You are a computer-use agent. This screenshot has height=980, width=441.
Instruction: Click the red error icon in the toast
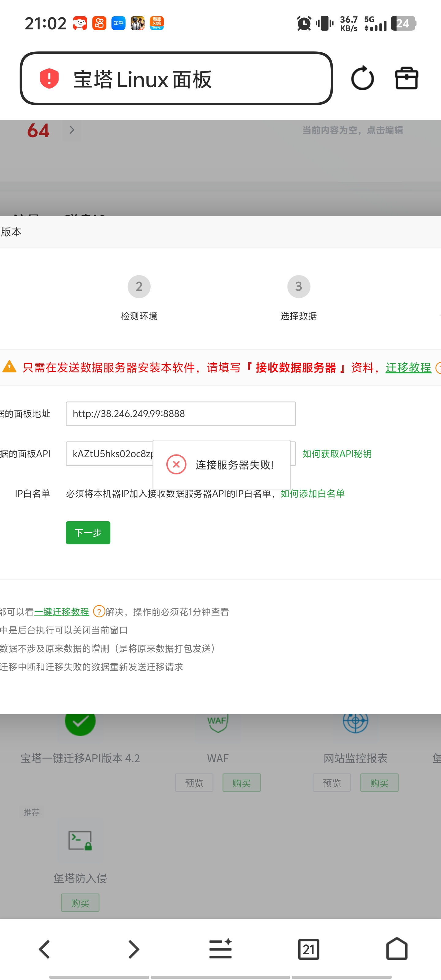[x=176, y=464]
